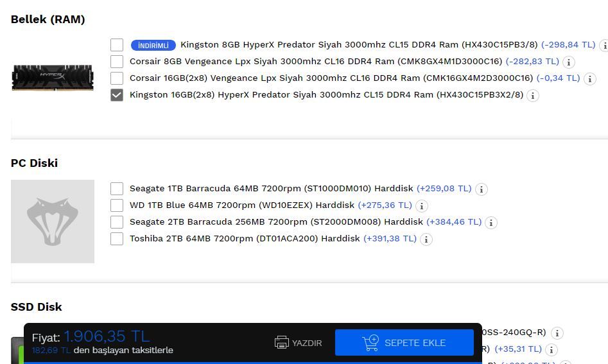
Task: Check Corsair 8GB Vengeance Lpx RAM option
Action: click(x=117, y=62)
